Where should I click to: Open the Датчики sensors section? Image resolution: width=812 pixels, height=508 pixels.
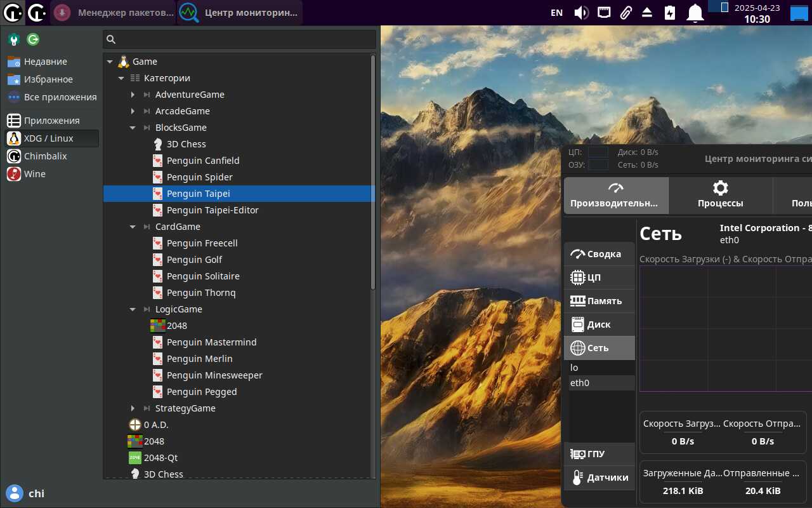pos(599,478)
